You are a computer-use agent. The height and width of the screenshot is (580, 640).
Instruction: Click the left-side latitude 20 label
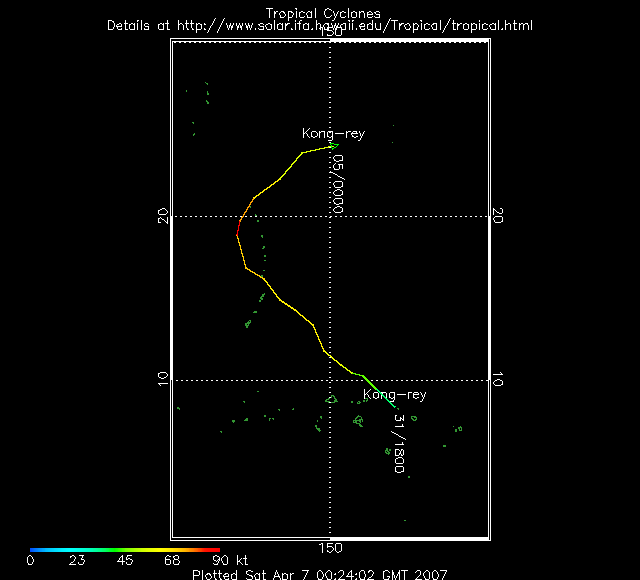164,216
